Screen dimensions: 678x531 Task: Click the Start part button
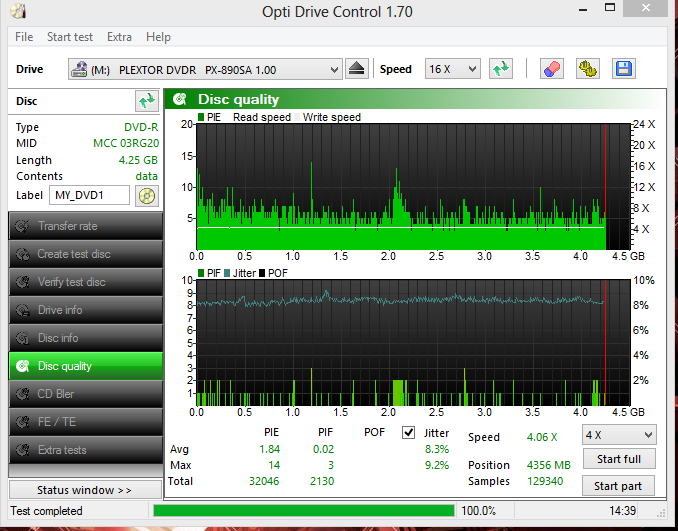[618, 486]
